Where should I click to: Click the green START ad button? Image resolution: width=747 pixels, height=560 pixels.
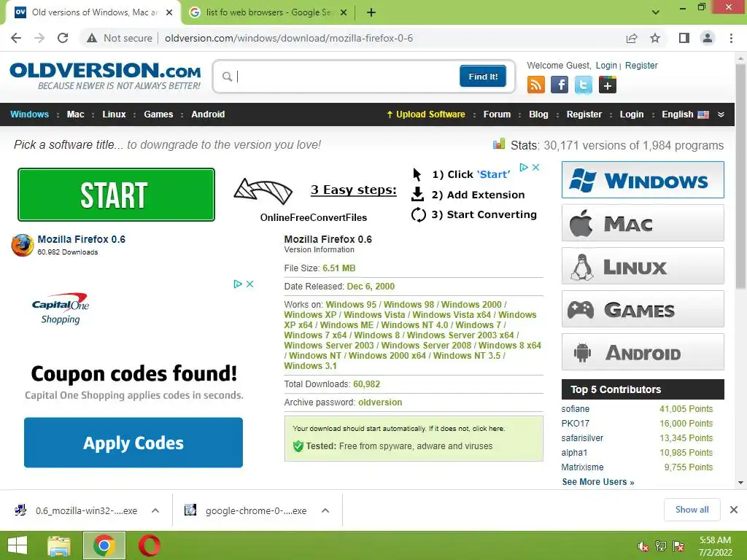[116, 195]
